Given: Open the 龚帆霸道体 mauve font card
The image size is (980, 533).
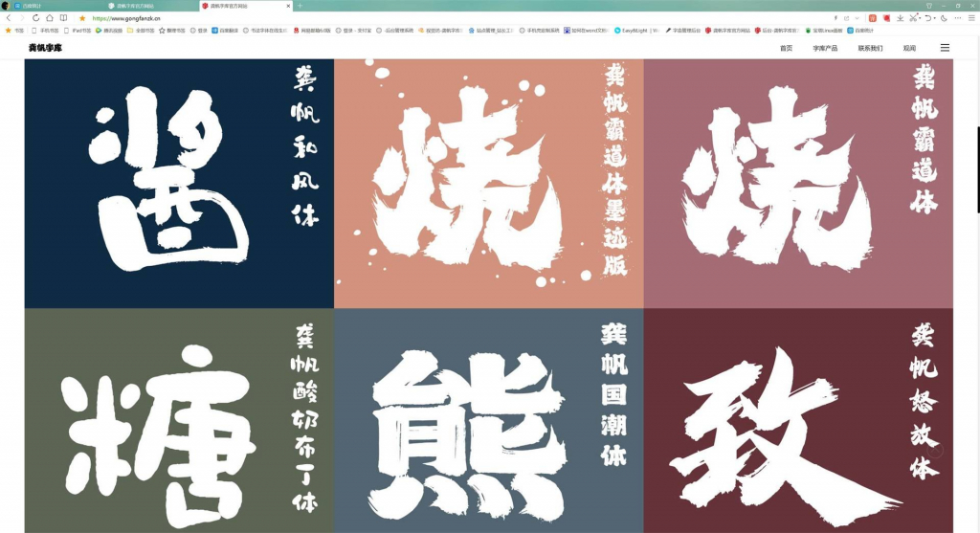Looking at the screenshot, I should coord(799,184).
